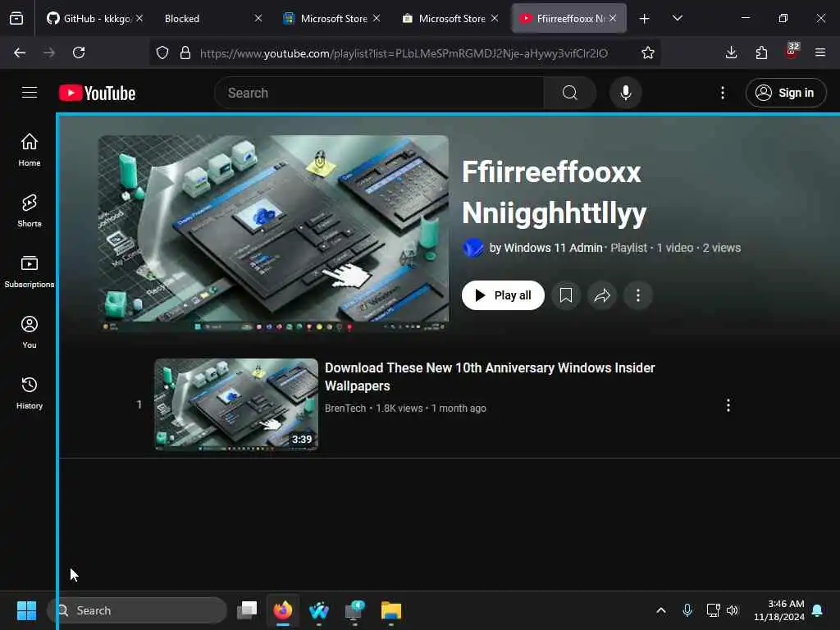Open the YouTube guide hamburger menu
This screenshot has width=840, height=630.
pos(30,93)
